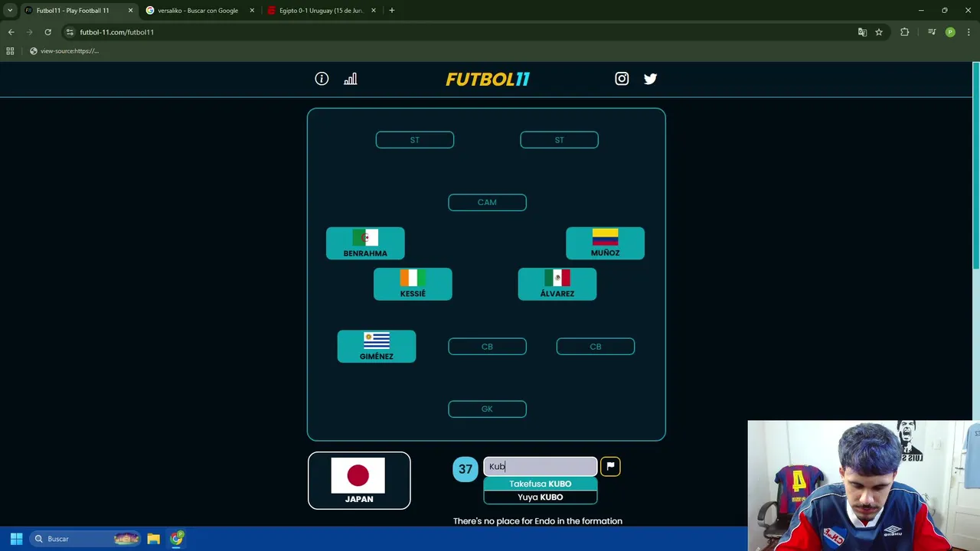980x551 pixels.
Task: Open the Chrome three-dot menu
Action: (x=969, y=32)
